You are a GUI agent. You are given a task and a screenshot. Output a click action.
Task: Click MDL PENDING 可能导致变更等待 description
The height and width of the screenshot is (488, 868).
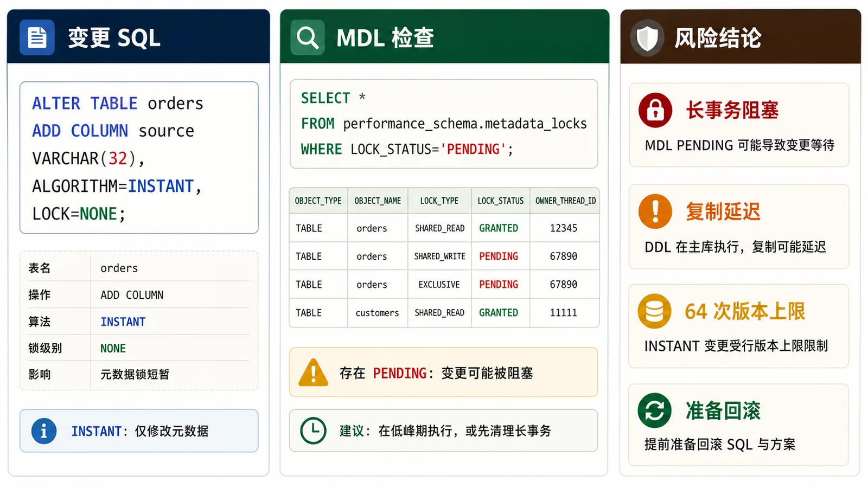[739, 145]
